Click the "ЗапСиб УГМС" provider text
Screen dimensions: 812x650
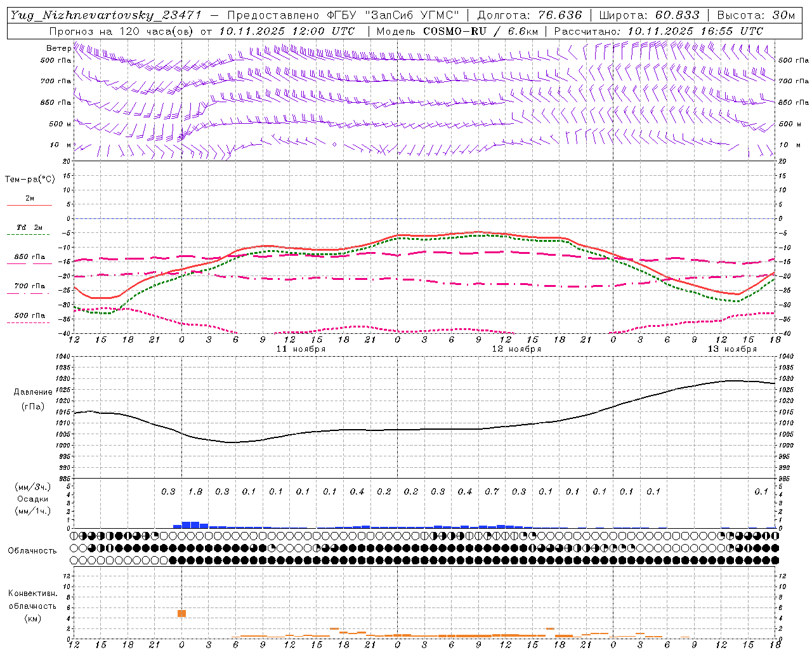(411, 15)
